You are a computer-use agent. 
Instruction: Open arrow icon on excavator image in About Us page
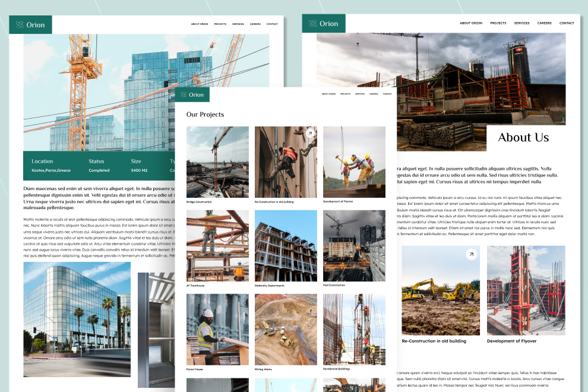471,254
